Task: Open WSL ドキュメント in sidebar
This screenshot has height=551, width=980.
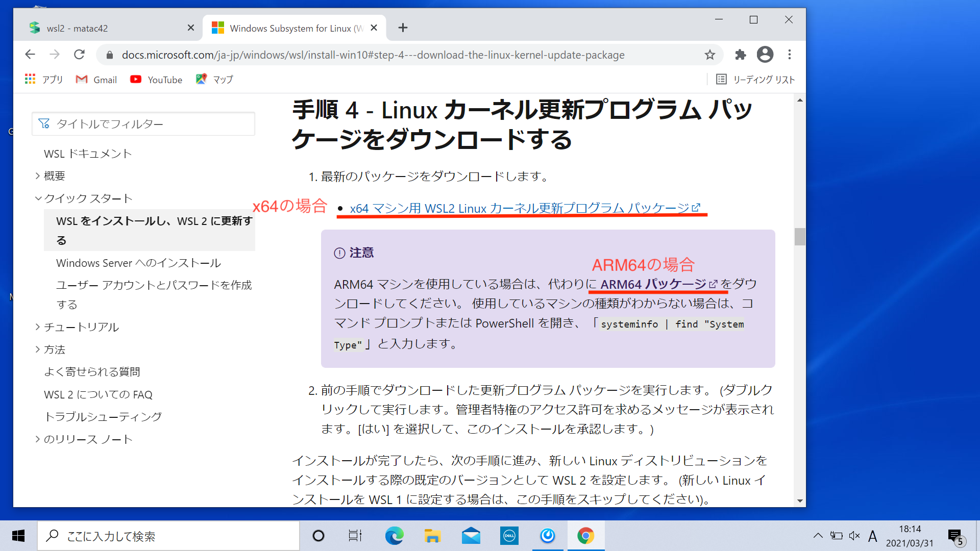Action: tap(88, 154)
